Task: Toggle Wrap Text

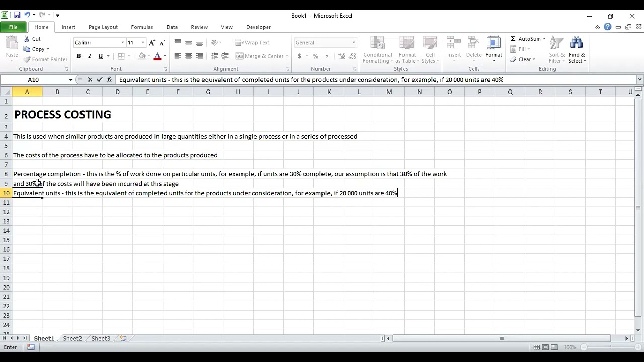Action: point(253,43)
